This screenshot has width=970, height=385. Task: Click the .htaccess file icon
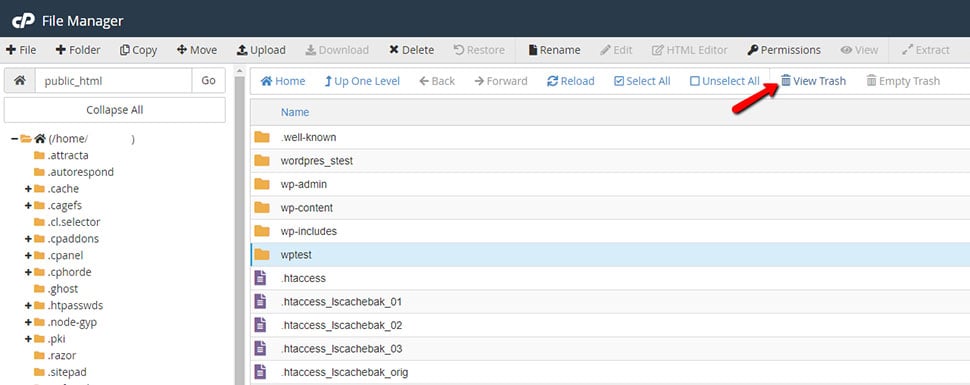(x=260, y=279)
